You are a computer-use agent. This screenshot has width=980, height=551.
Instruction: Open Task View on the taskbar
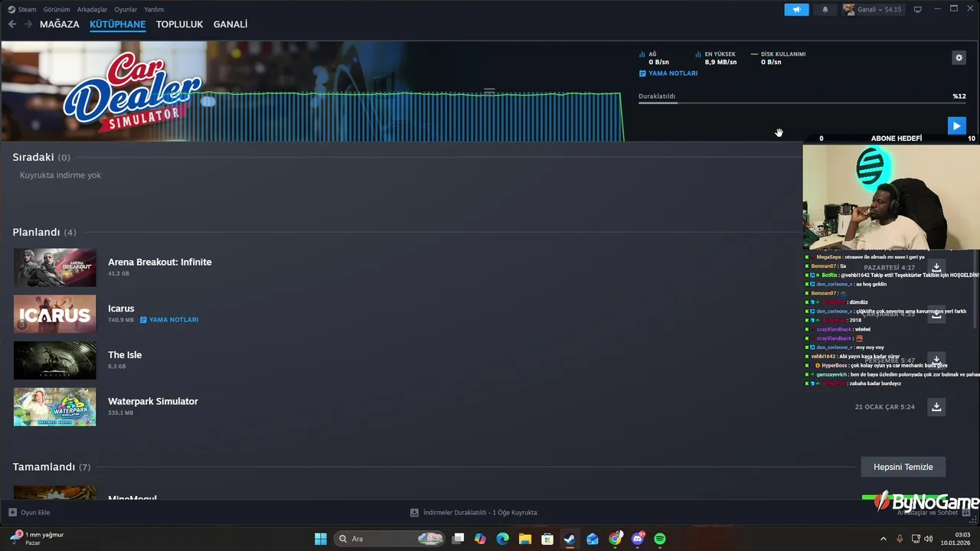click(458, 539)
